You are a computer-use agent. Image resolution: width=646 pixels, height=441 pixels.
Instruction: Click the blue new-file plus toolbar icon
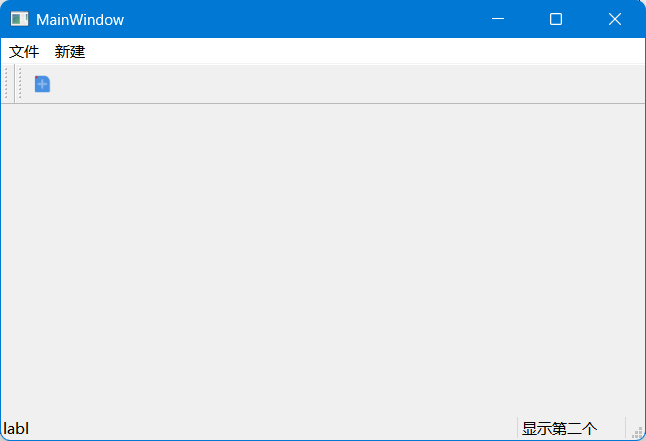tap(42, 84)
